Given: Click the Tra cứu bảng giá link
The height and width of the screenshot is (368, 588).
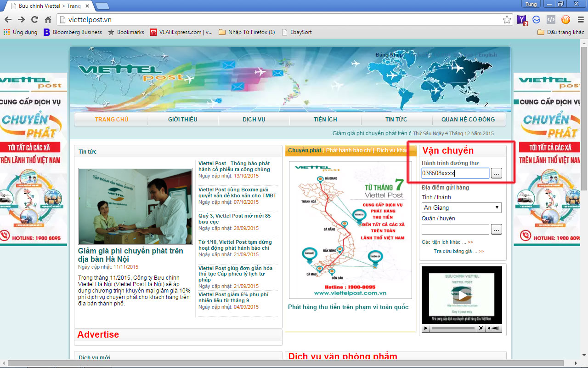Looking at the screenshot, I should [x=458, y=251].
